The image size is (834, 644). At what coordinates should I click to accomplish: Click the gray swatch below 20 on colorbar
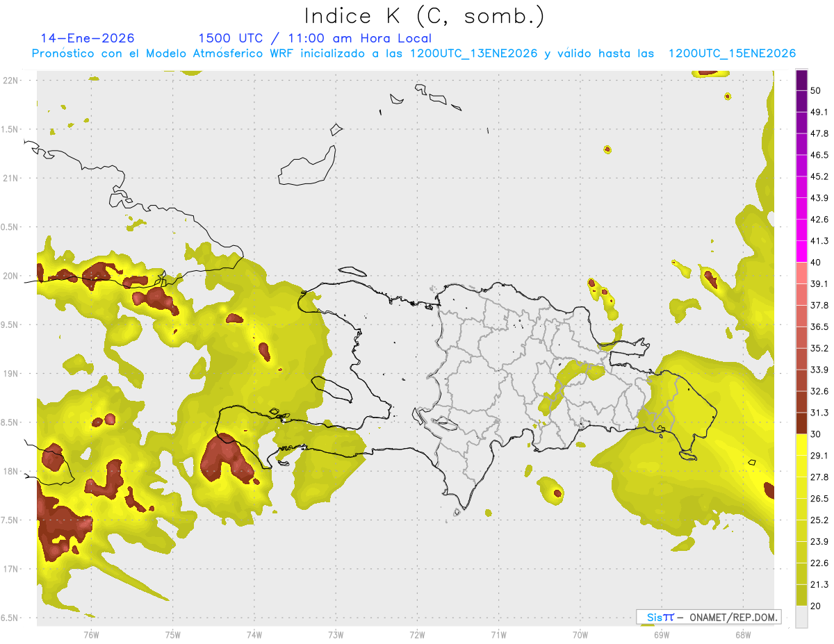point(801,617)
